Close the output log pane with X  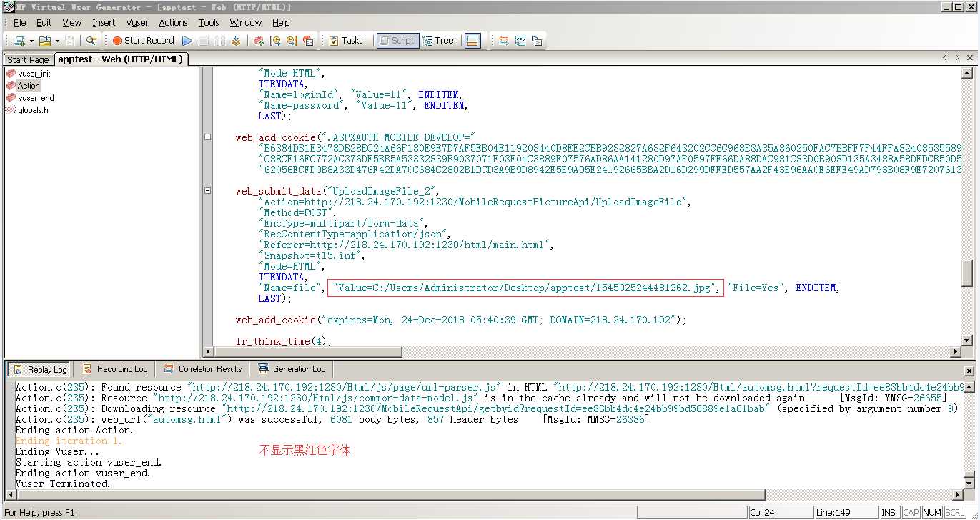pyautogui.click(x=969, y=371)
